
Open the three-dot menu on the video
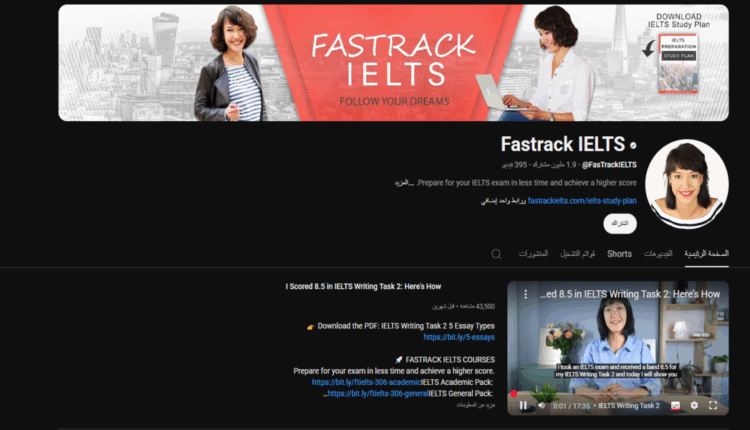pyautogui.click(x=526, y=294)
